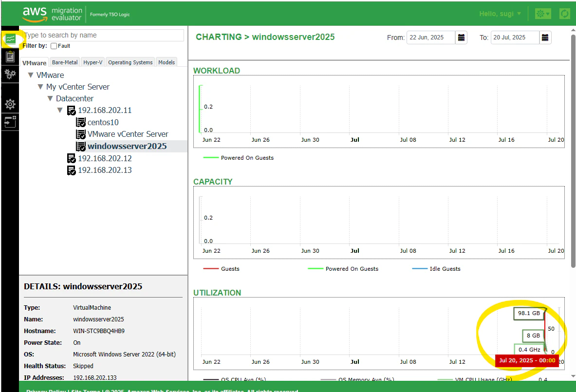Switch to the Bare-Metal tab
This screenshot has height=392, width=576.
coord(65,62)
